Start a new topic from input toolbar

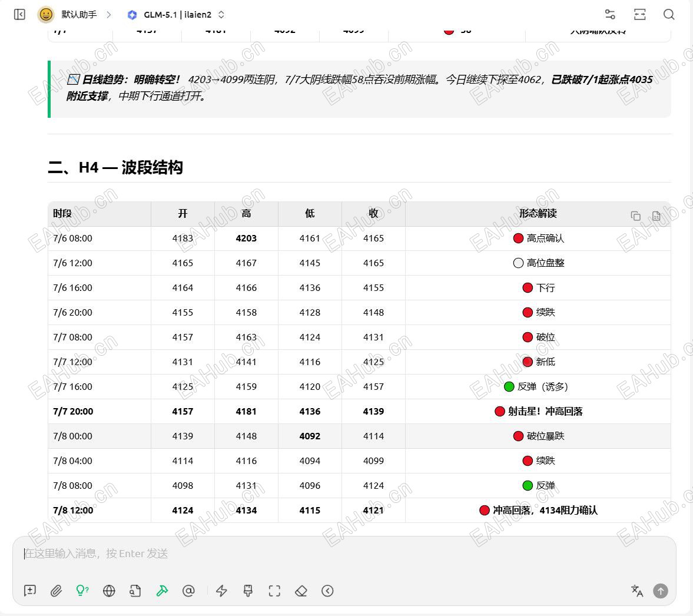(x=30, y=591)
